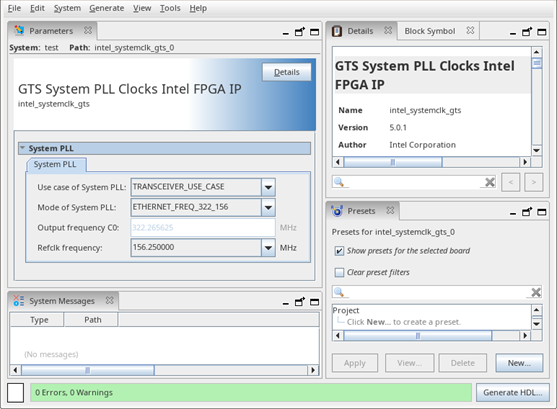Viewport: 557px width, 409px height.
Task: Open the Tools menu
Action: tap(170, 8)
